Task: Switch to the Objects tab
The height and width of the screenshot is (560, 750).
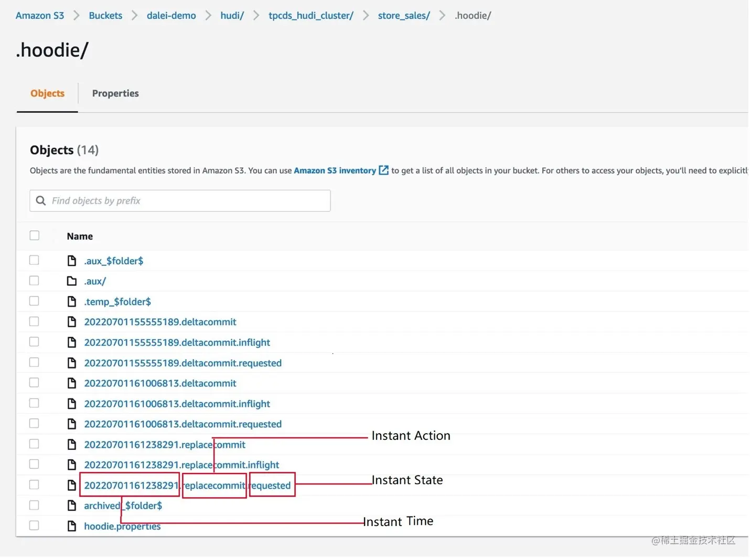Action: (x=47, y=93)
